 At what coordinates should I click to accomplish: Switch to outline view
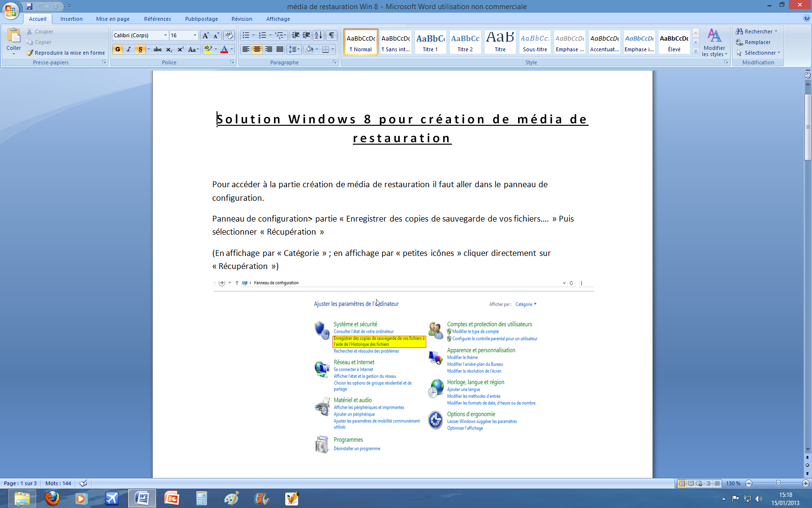pyautogui.click(x=709, y=483)
